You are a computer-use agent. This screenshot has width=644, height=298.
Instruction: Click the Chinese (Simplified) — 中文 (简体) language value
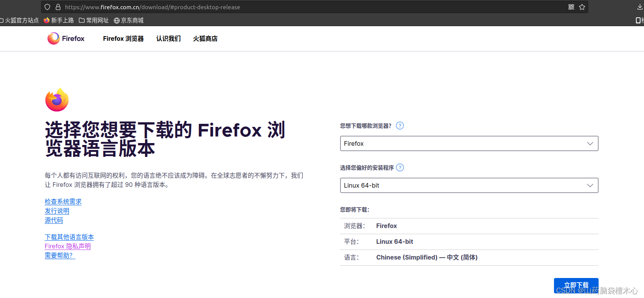[x=427, y=257]
